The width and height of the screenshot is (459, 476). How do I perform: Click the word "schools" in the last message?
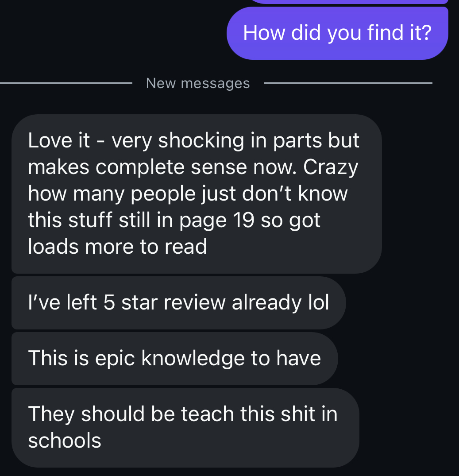pos(65,441)
